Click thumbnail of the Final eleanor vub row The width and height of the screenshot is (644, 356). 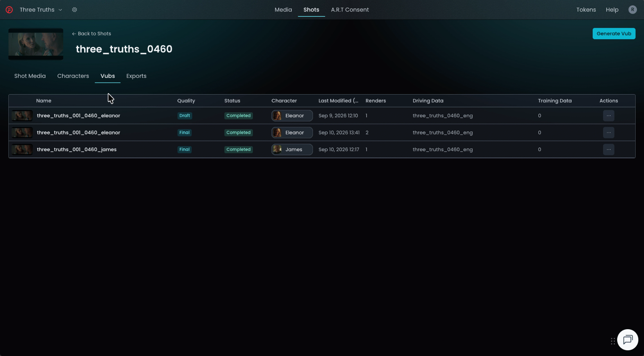[x=22, y=133]
